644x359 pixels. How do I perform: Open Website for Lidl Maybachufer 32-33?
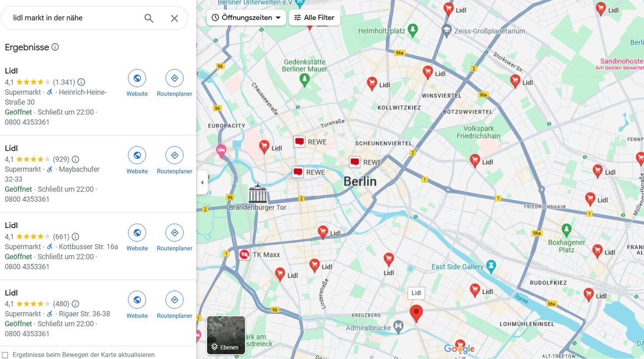pyautogui.click(x=137, y=160)
